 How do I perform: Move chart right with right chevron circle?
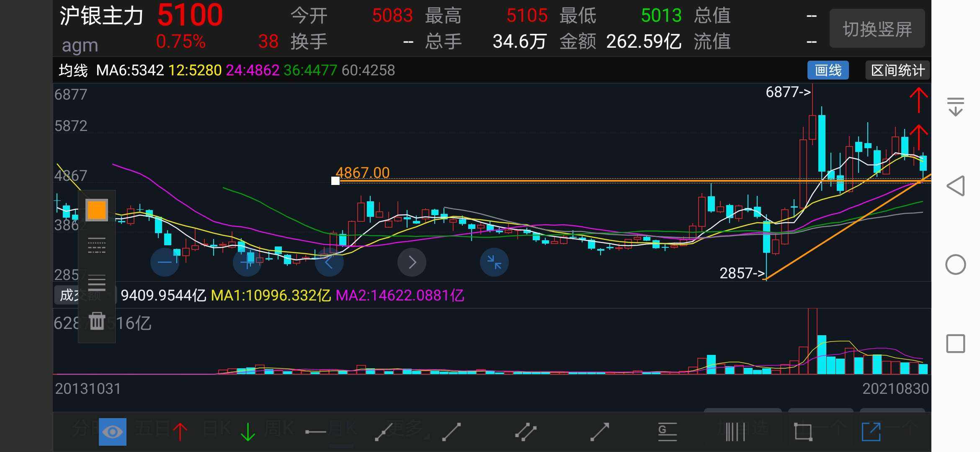pyautogui.click(x=412, y=262)
